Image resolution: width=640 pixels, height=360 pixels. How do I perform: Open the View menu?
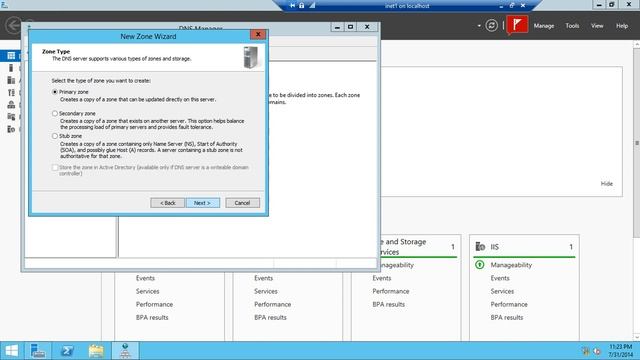click(x=597, y=26)
